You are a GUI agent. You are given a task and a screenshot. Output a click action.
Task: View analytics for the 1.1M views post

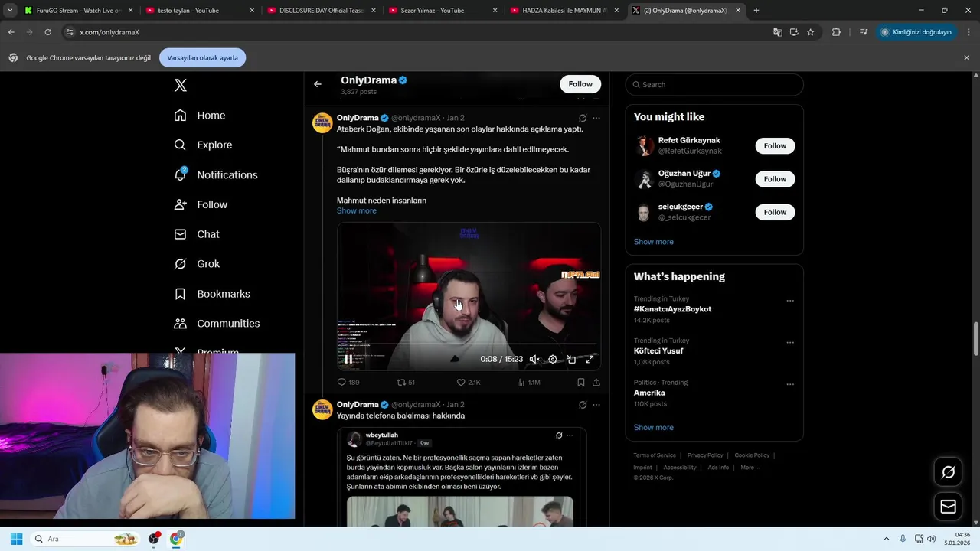(528, 382)
